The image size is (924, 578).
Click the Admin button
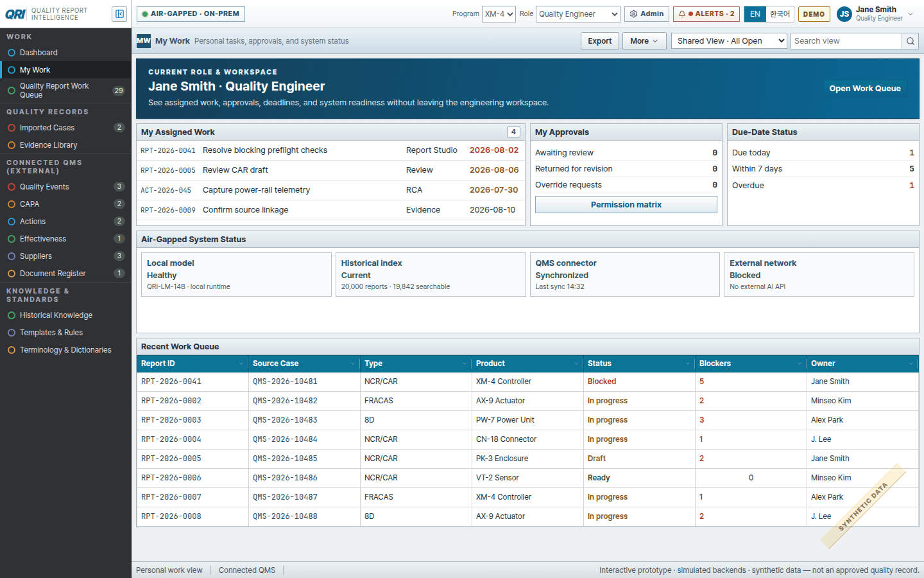pyautogui.click(x=647, y=14)
